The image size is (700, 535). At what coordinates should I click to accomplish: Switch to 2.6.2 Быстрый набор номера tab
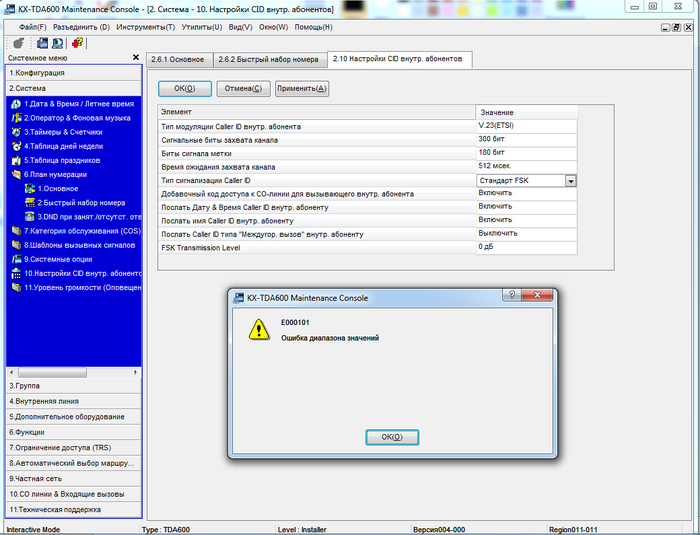pyautogui.click(x=268, y=59)
